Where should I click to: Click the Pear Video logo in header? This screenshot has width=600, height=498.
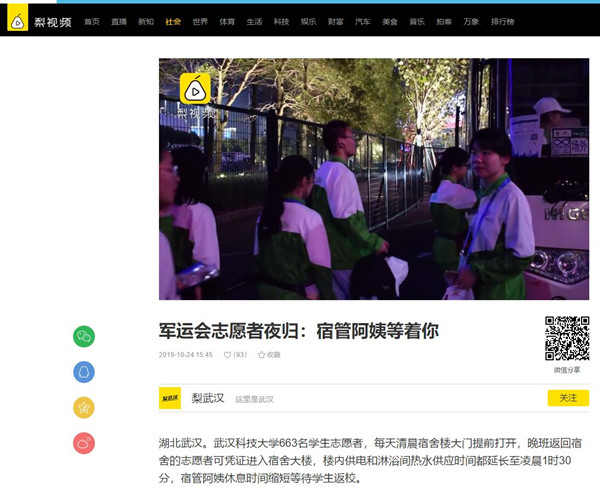click(x=38, y=20)
